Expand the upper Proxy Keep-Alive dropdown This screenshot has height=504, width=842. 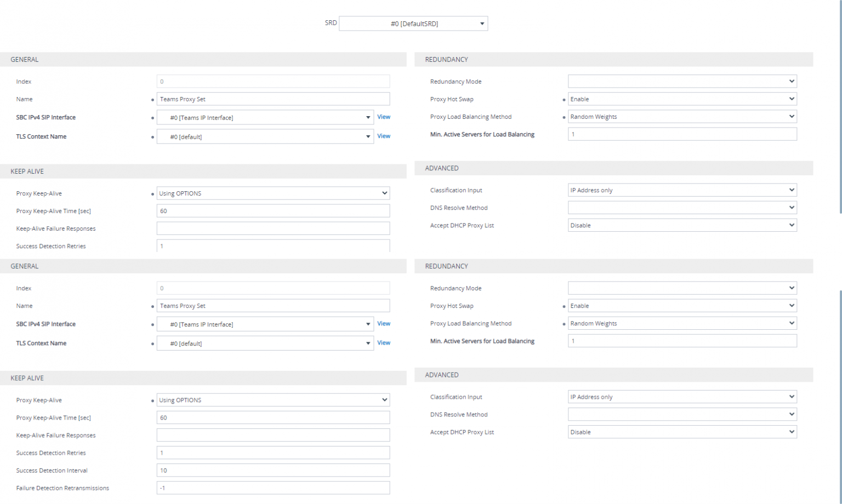[273, 193]
